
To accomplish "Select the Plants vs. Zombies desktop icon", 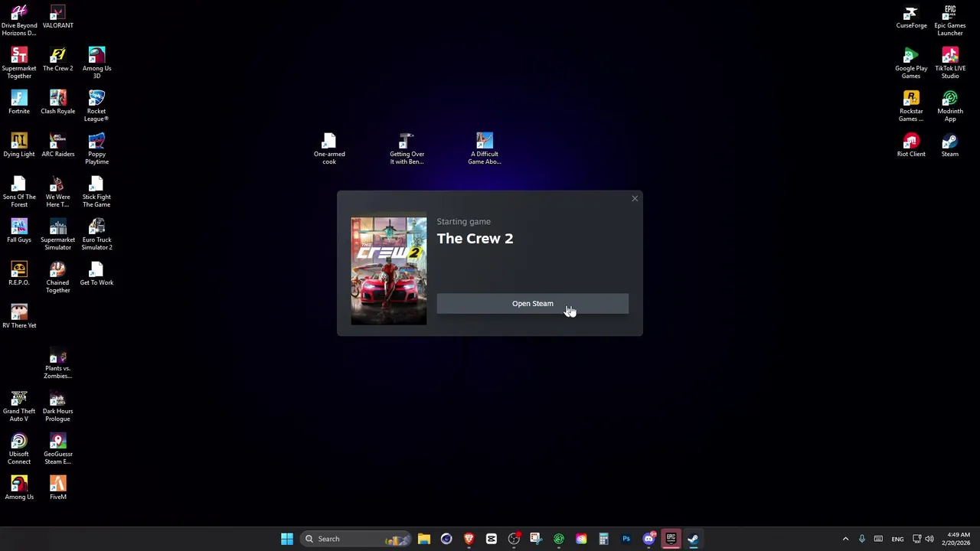I will 57,363.
